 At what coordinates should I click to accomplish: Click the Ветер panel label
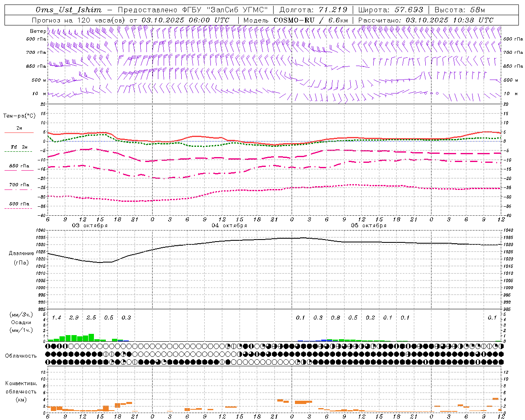pos(38,31)
